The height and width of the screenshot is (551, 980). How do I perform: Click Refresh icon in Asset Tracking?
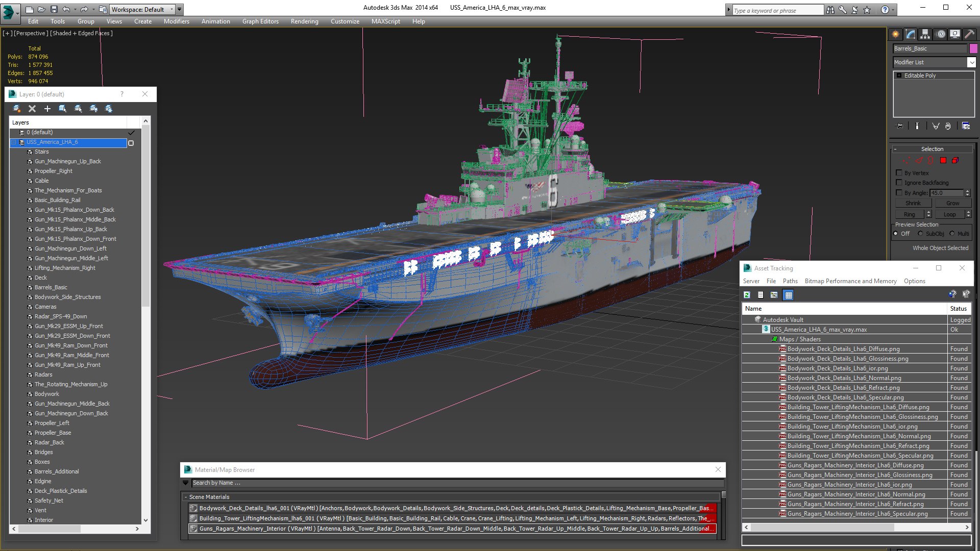(x=747, y=295)
